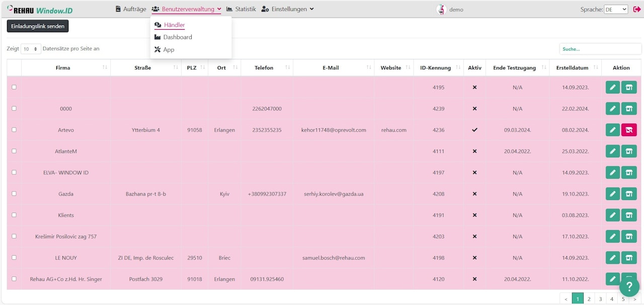Click the green shop icon for LE NOUY
The height and width of the screenshot is (305, 644).
tap(629, 258)
